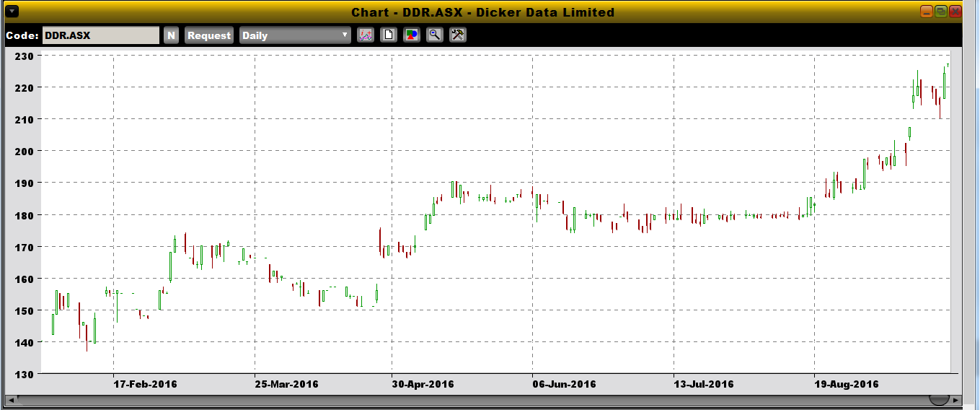The width and height of the screenshot is (980, 410).
Task: Open the window menu arrow in title bar
Action: pyautogui.click(x=12, y=12)
